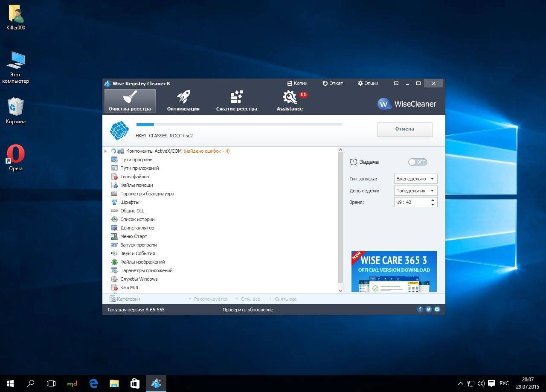The image size is (546, 392).
Task: Click the Запуск программ icon
Action: tap(114, 245)
